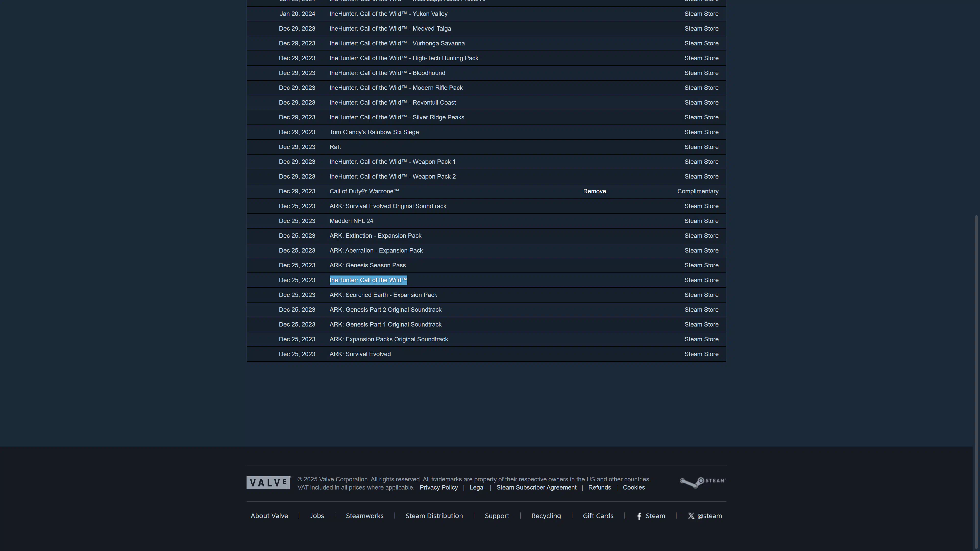Select ARK: Aberration - Expansion Pack row
The image size is (980, 551).
pyautogui.click(x=486, y=251)
